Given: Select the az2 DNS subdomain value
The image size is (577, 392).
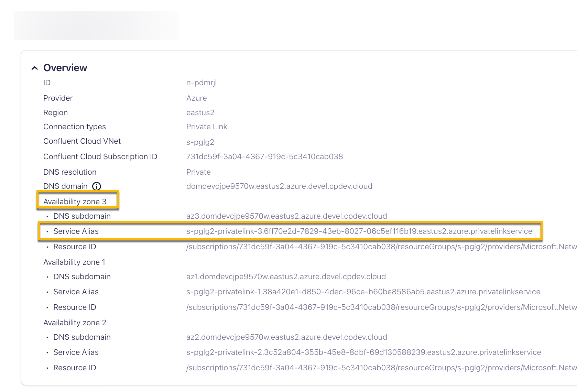Looking at the screenshot, I should click(286, 337).
